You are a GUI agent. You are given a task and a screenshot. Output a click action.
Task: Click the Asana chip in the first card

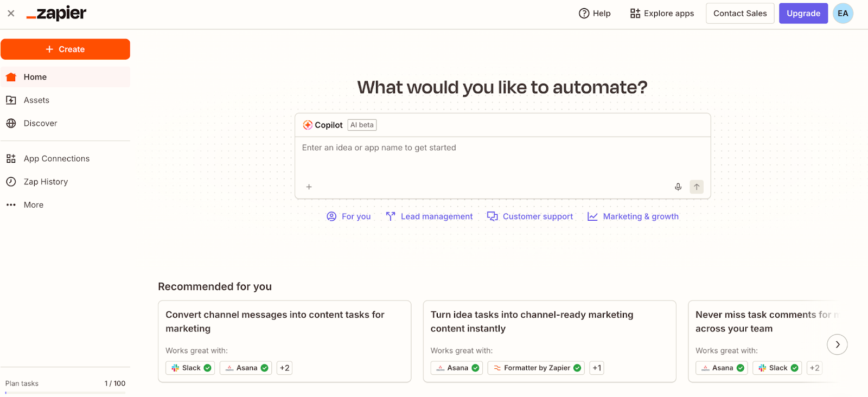[246, 368]
